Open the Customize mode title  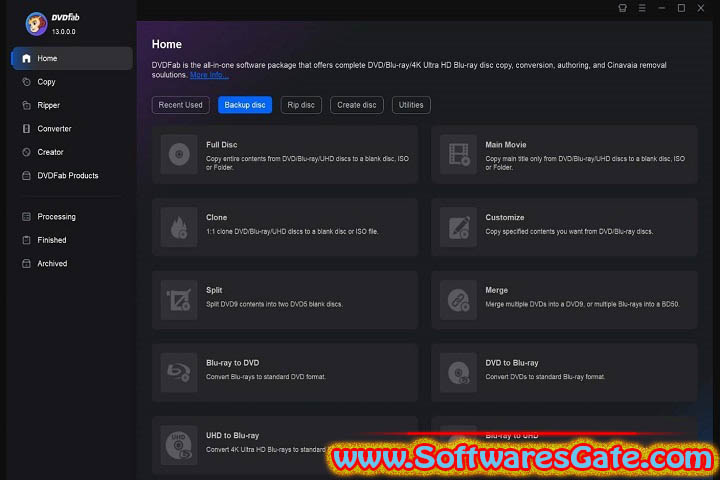click(x=505, y=217)
